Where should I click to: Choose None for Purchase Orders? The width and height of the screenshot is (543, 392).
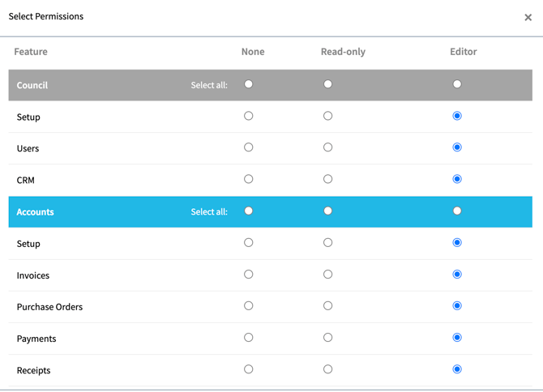point(249,306)
